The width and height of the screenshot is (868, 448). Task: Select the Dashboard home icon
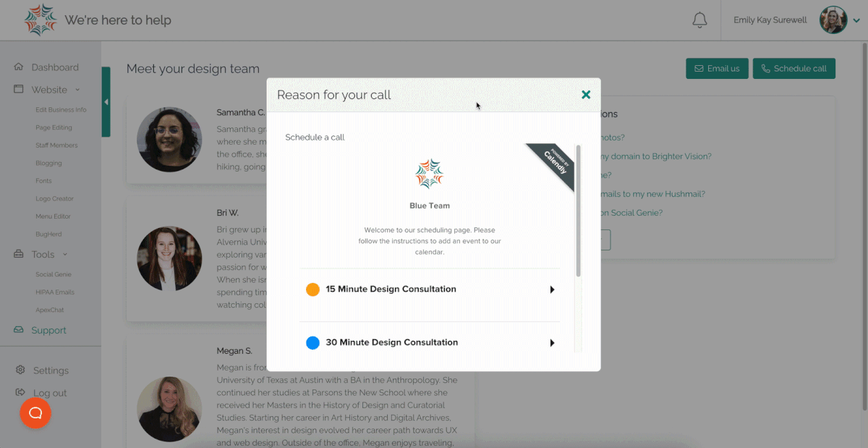[18, 66]
